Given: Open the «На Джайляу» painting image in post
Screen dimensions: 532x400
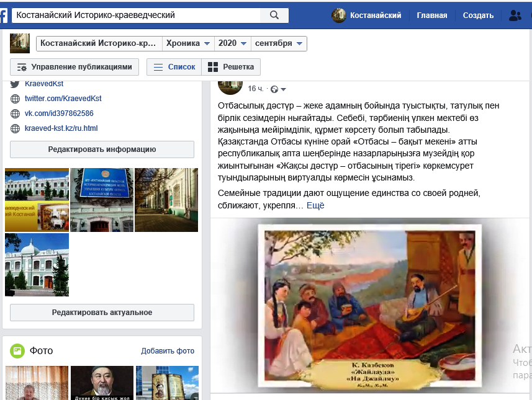Looking at the screenshot, I should (x=370, y=306).
